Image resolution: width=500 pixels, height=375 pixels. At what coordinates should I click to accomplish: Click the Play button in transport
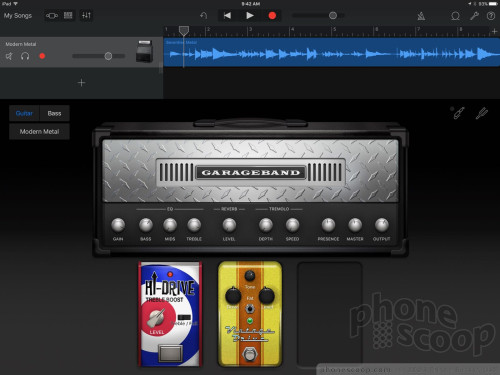(250, 16)
